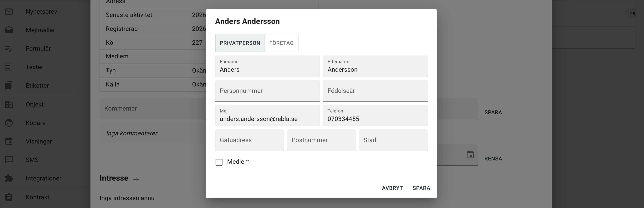Open Nyhetsbrev envelope icon in sidebar
This screenshot has width=644, height=208.
(x=9, y=12)
